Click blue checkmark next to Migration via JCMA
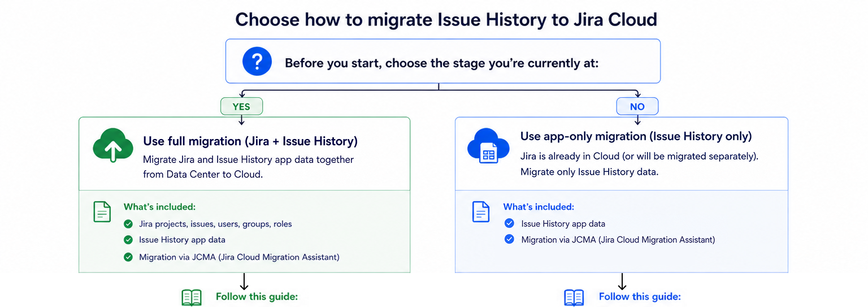The width and height of the screenshot is (868, 307). pos(509,240)
